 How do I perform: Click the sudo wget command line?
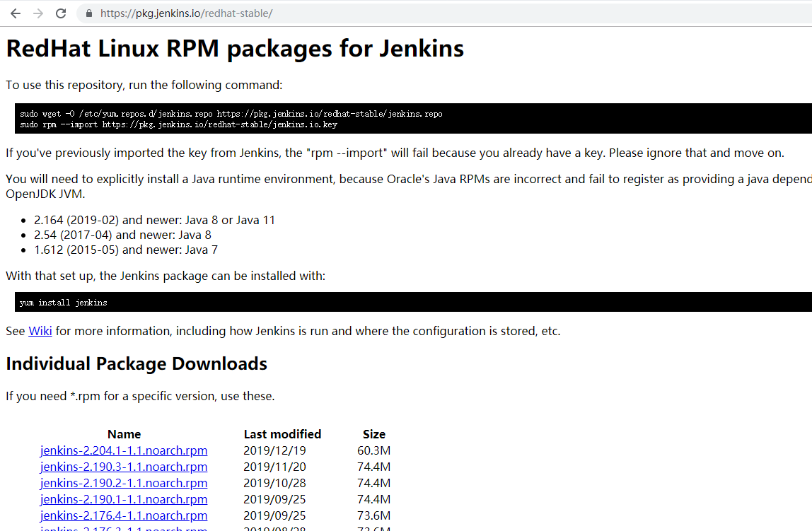231,114
